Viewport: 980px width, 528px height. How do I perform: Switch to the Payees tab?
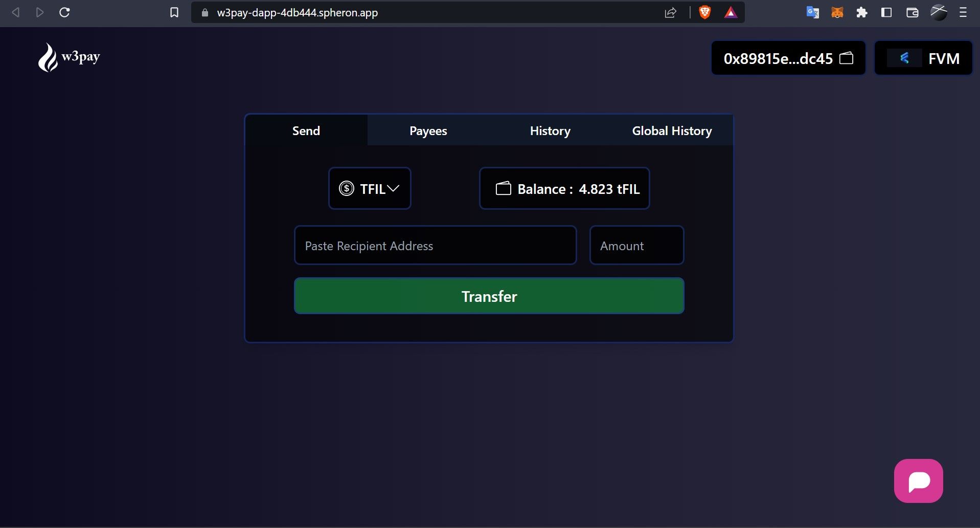tap(428, 130)
